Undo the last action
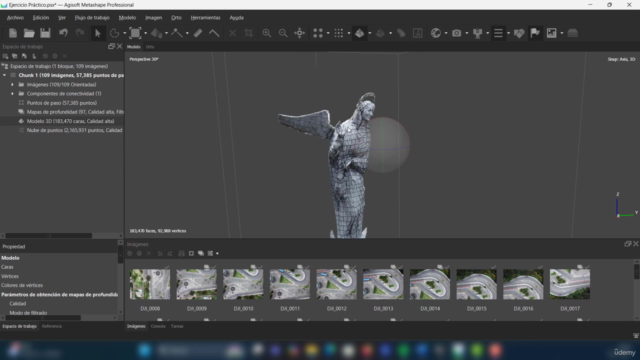The height and width of the screenshot is (360, 640). pyautogui.click(x=63, y=33)
